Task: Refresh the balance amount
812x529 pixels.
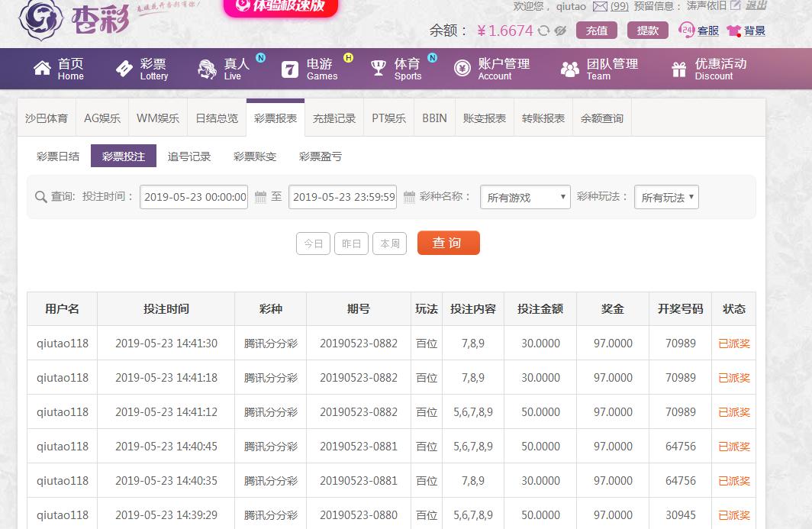Action: [x=543, y=31]
